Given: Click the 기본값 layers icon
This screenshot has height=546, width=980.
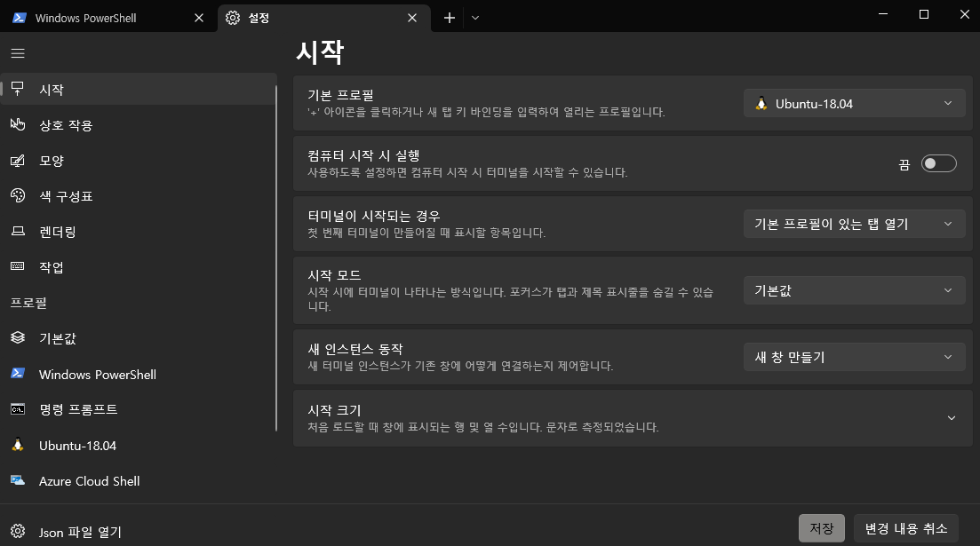Looking at the screenshot, I should (18, 338).
